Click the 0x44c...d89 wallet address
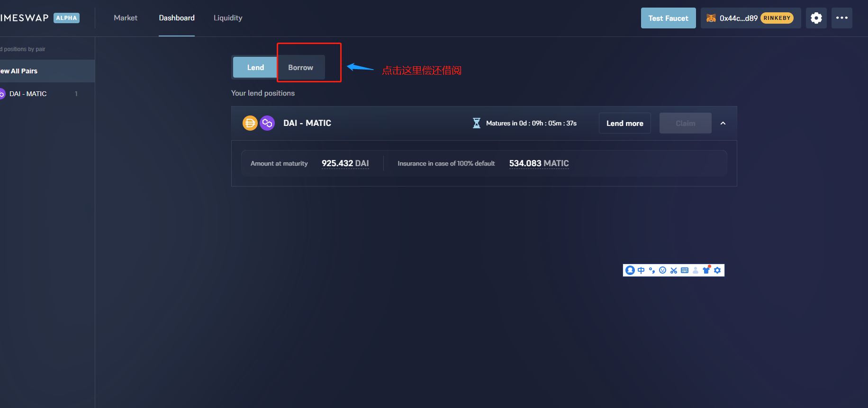The width and height of the screenshot is (868, 408). click(739, 18)
